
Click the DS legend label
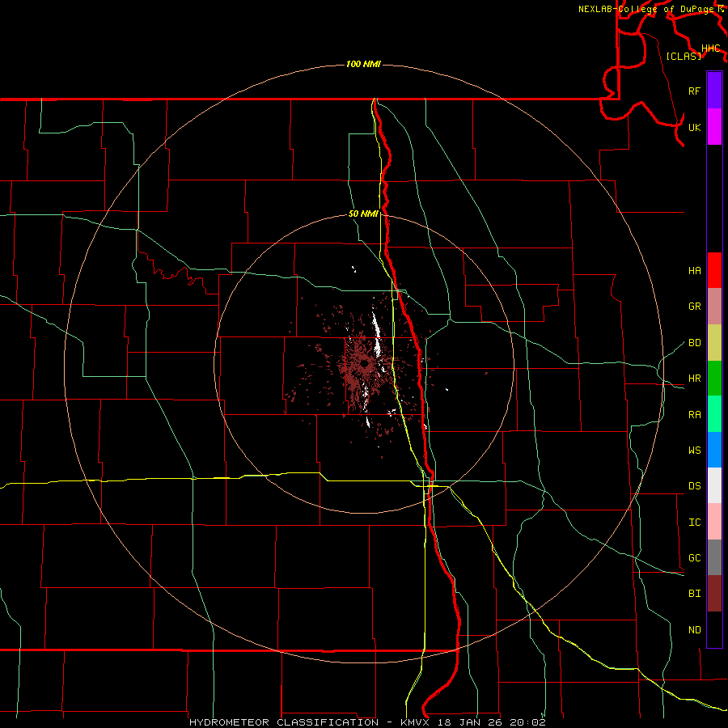[694, 486]
